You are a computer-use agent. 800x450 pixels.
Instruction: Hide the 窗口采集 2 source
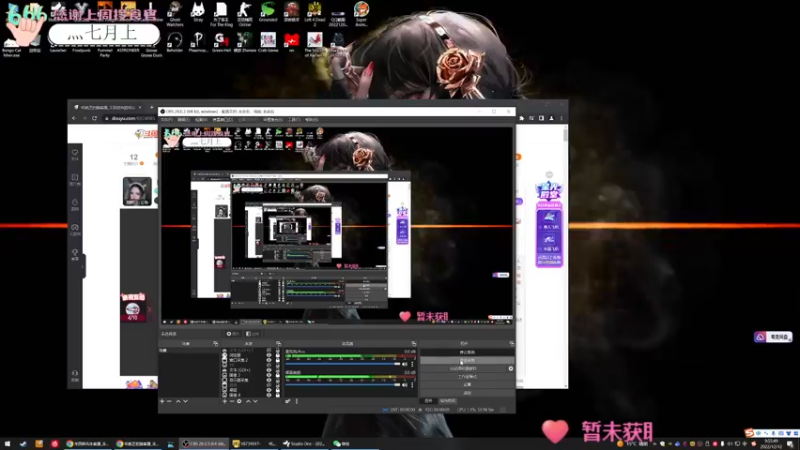[269, 360]
